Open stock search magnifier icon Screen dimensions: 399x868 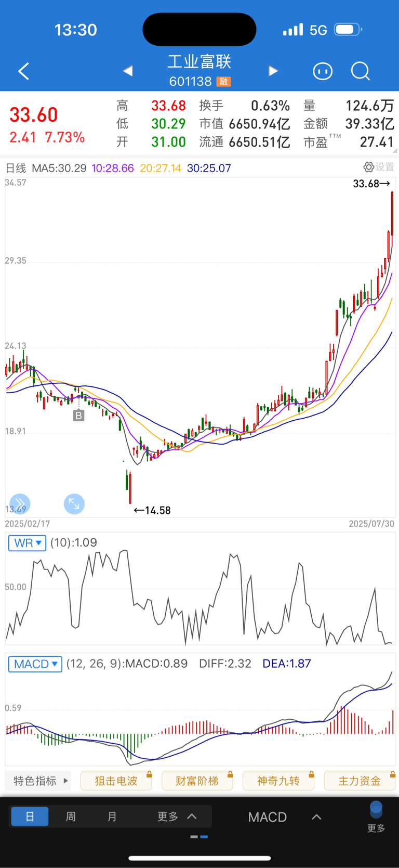click(360, 71)
